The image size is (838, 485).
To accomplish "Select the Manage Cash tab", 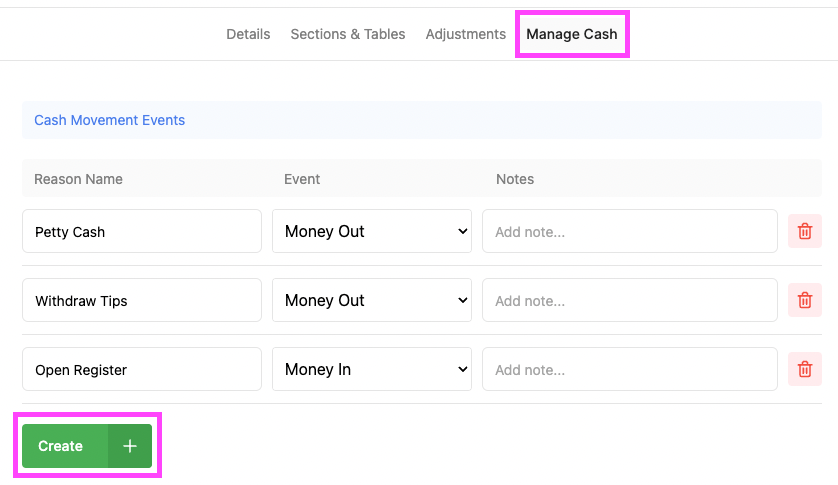I will [572, 34].
